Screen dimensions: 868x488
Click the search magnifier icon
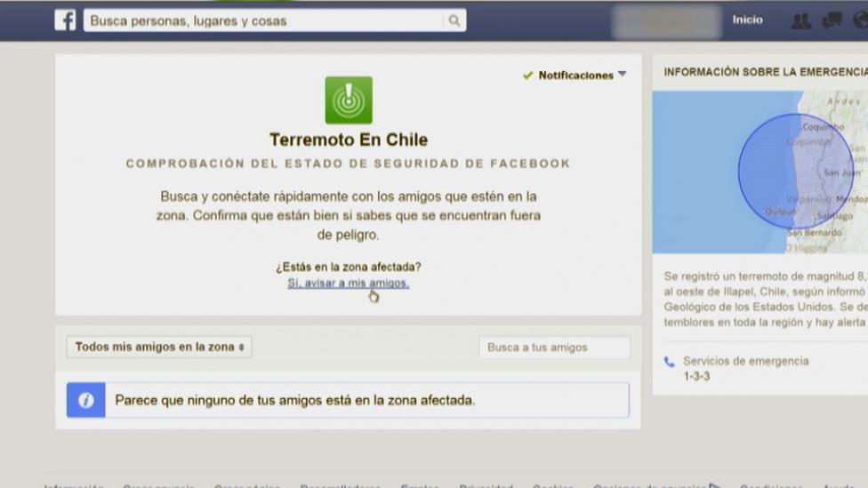click(454, 20)
